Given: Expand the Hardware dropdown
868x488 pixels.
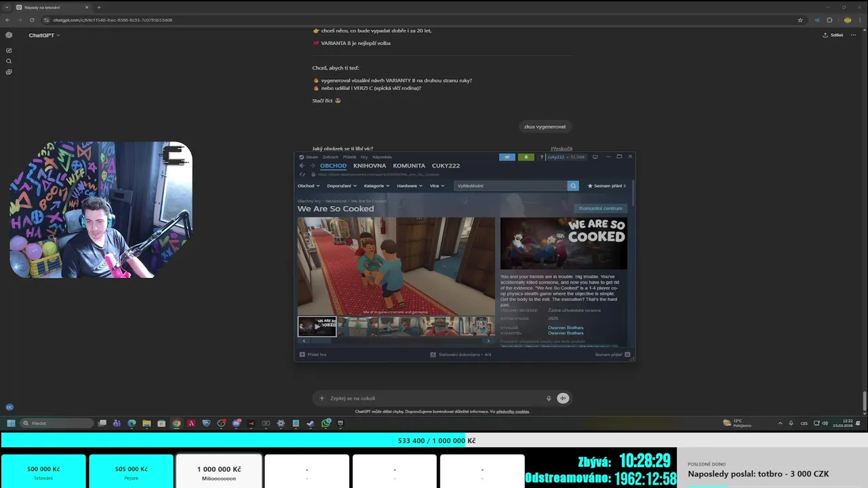Looking at the screenshot, I should pyautogui.click(x=410, y=186).
